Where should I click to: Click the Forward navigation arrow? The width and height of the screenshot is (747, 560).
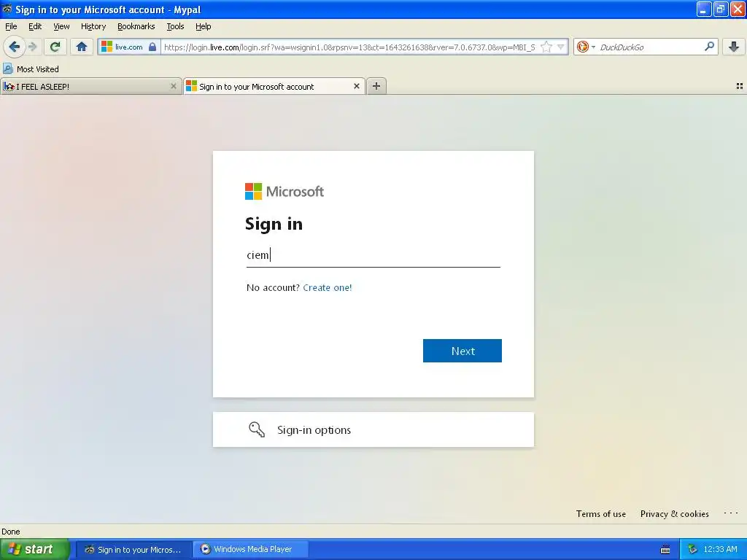coord(33,47)
